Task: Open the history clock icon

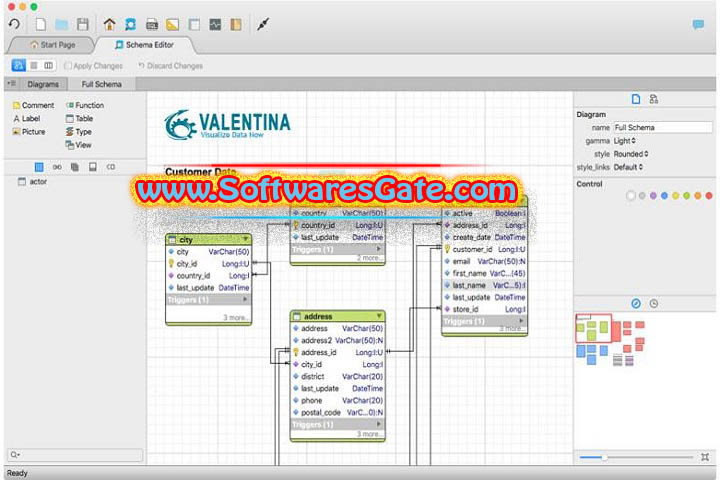Action: click(654, 304)
